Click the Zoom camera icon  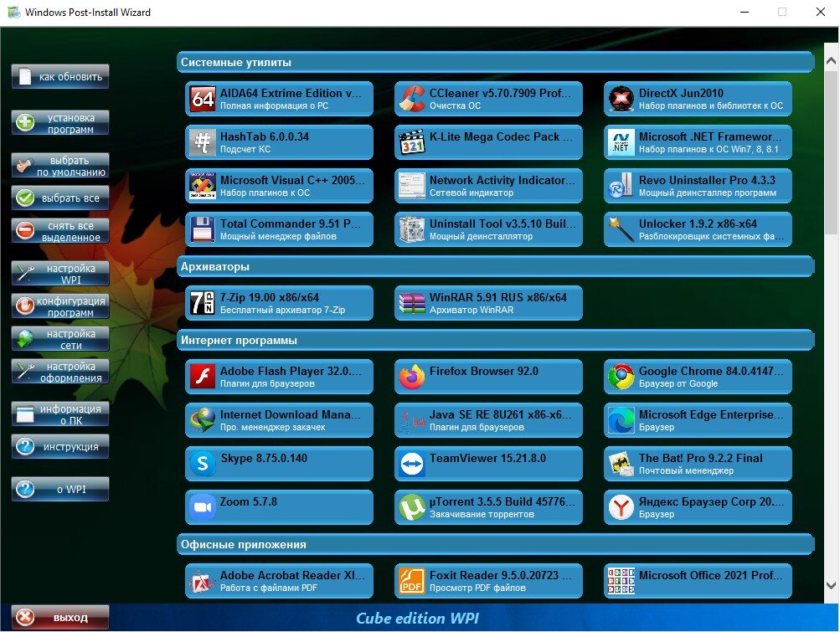tap(203, 507)
